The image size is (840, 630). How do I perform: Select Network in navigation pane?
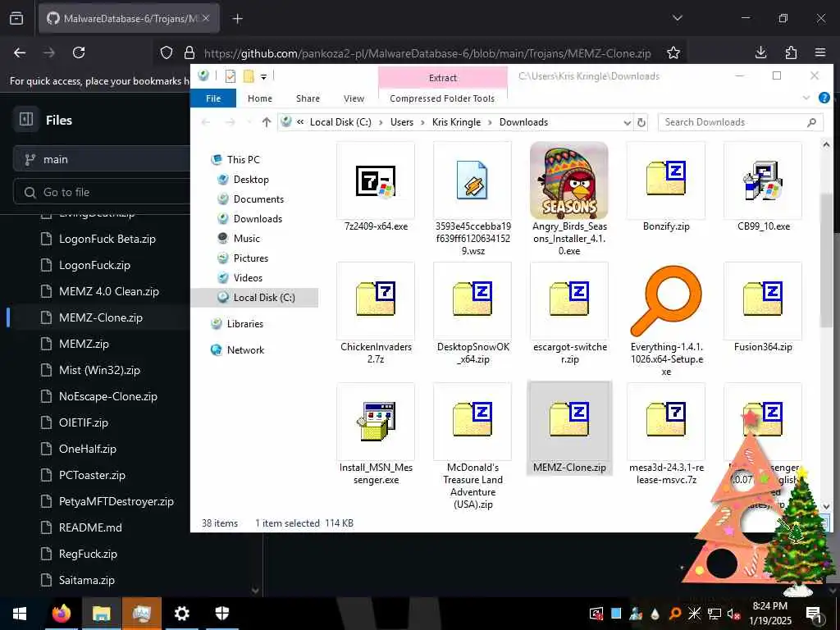[x=245, y=349]
